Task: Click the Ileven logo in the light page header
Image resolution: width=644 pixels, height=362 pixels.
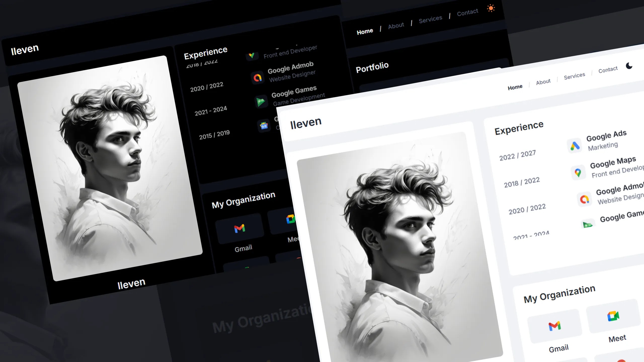Action: 306,123
